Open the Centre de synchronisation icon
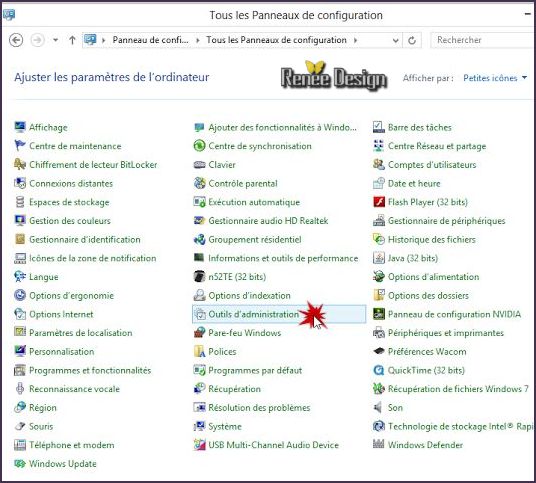The width and height of the screenshot is (536, 483). pos(199,146)
